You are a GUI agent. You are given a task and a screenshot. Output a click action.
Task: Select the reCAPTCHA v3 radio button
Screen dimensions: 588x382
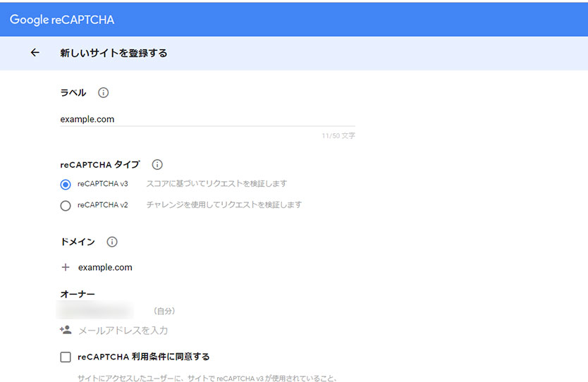tap(66, 185)
